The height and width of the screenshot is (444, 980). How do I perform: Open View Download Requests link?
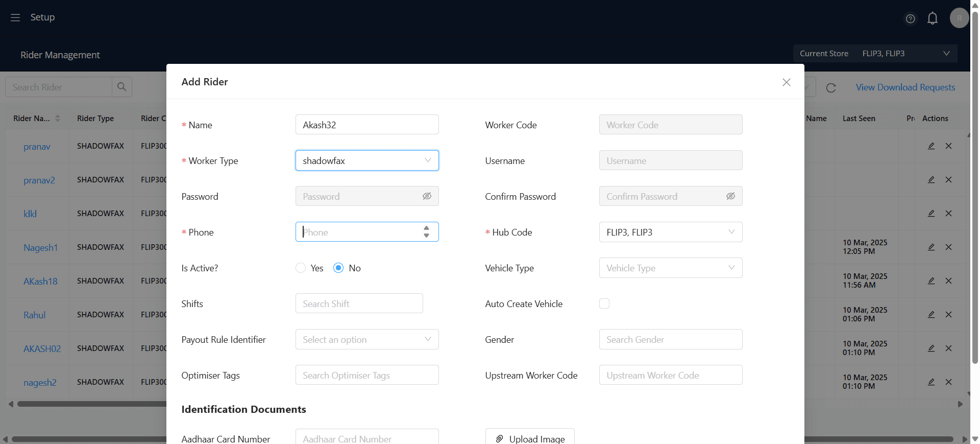point(905,87)
